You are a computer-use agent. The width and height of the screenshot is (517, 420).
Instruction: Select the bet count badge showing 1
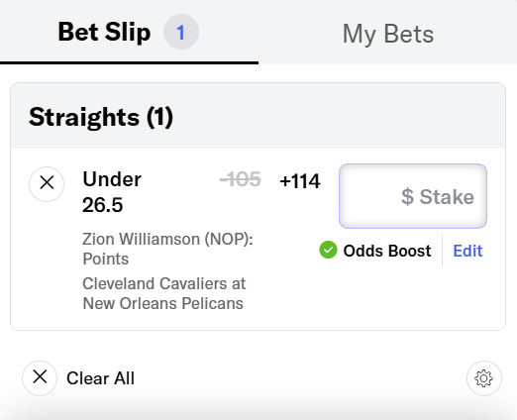pos(181,32)
